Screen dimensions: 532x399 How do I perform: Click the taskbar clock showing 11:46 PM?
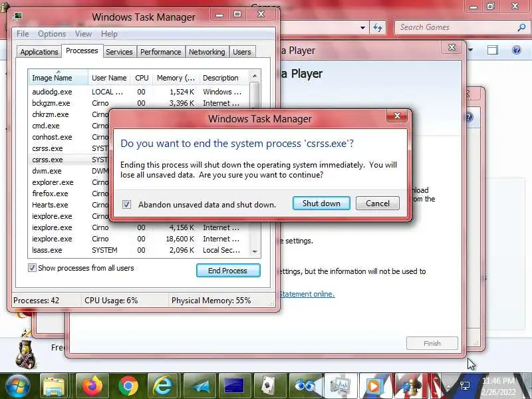(499, 386)
